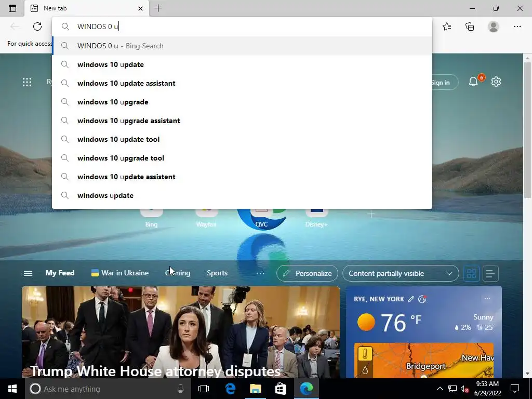Viewport: 532px width, 399px height.
Task: Open File Explorer from taskbar
Action: tap(255, 389)
